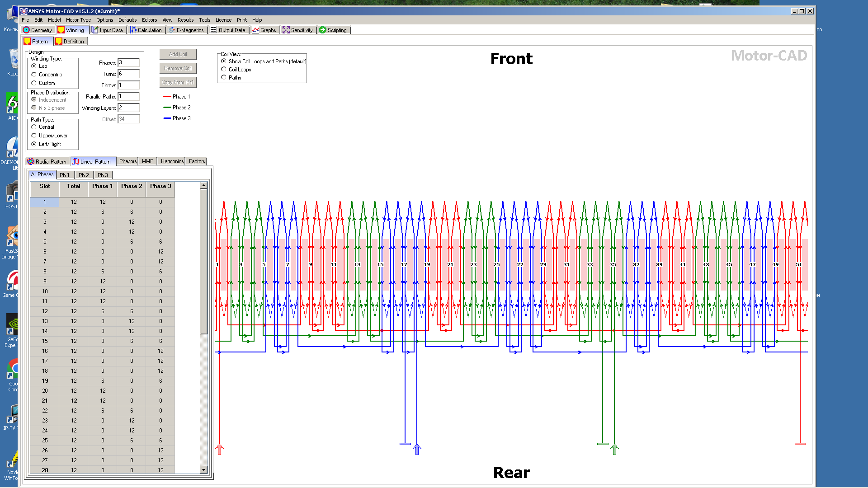Open the Graphs tab
868x488 pixels.
pyautogui.click(x=264, y=30)
